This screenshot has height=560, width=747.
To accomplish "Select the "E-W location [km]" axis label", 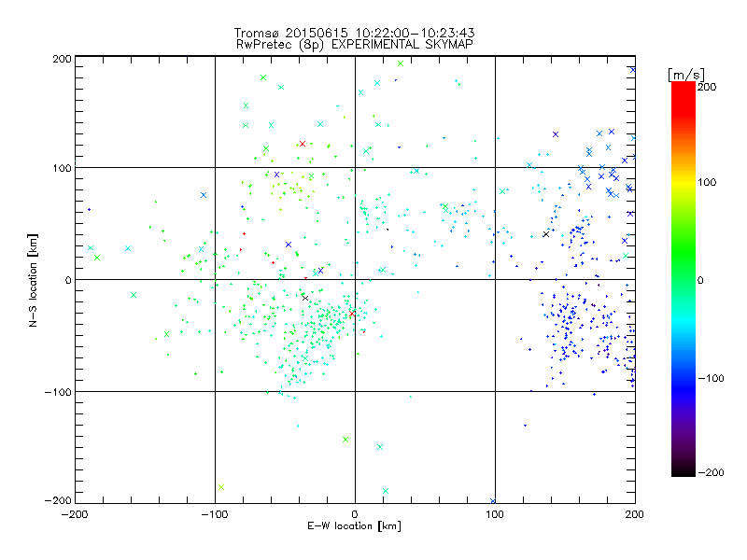I will 354,525.
